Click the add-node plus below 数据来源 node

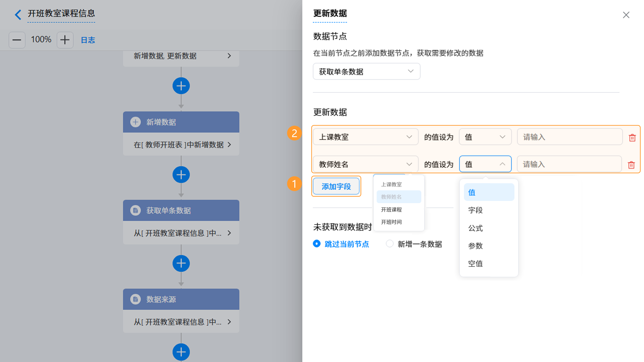[181, 352]
